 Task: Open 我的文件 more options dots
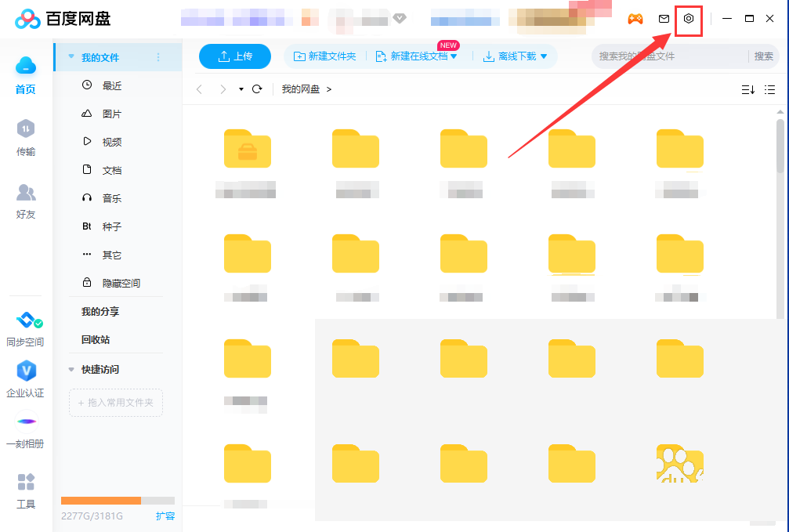tap(158, 57)
